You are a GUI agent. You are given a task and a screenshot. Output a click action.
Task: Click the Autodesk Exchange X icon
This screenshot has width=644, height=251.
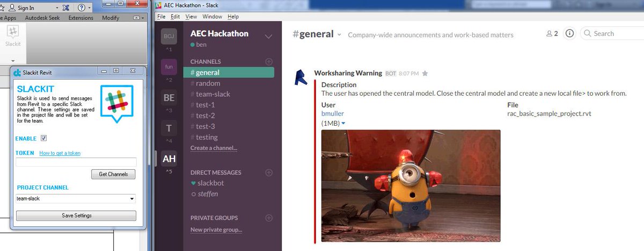[65, 8]
